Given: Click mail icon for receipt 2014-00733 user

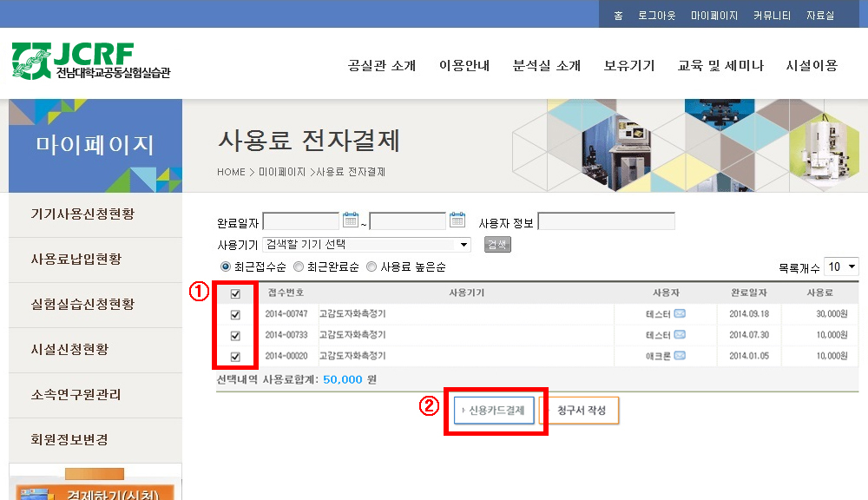Looking at the screenshot, I should [x=680, y=335].
